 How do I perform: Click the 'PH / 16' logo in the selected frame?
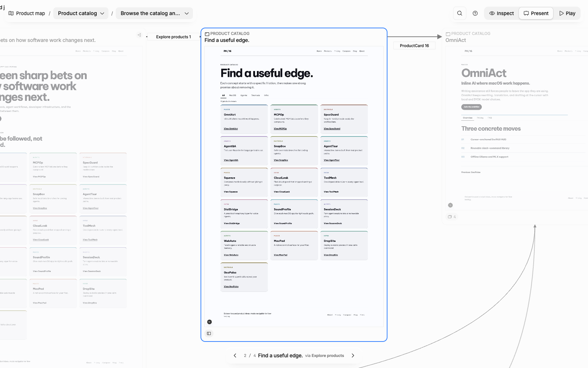coord(227,51)
